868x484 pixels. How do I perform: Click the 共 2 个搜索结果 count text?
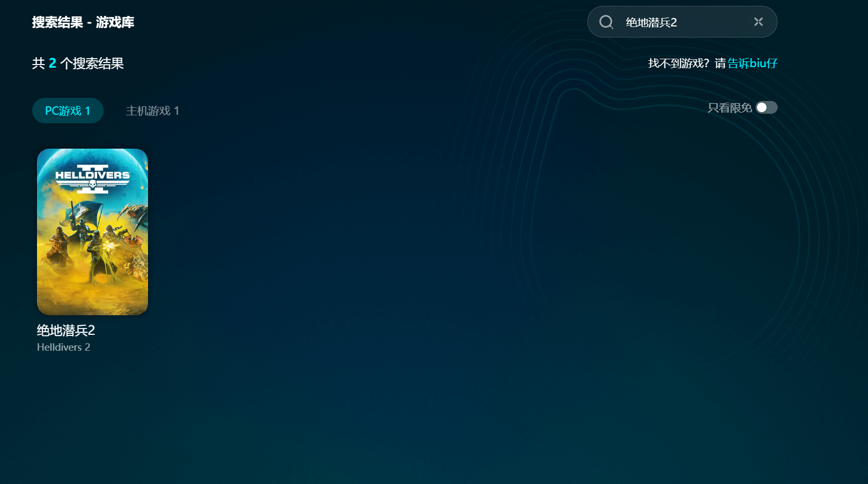pyautogui.click(x=78, y=63)
